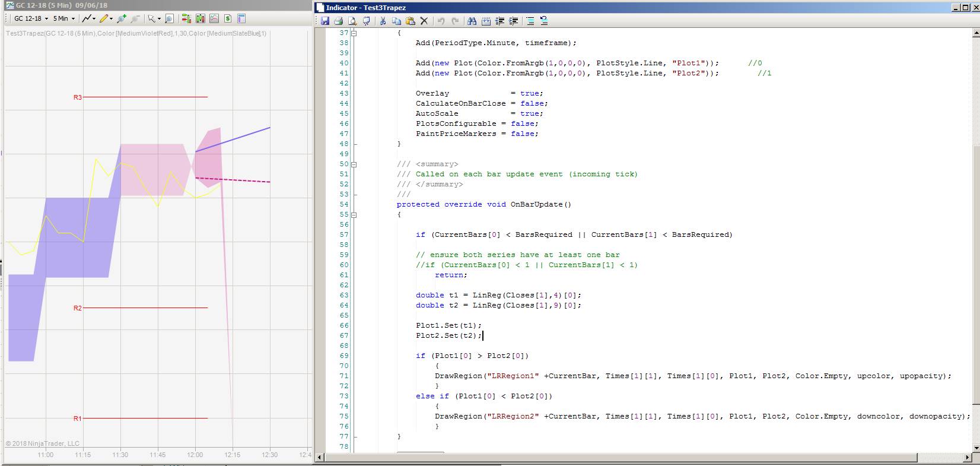Viewport: 980px width, 466px height.
Task: Click the black X delete icon
Action: [x=424, y=21]
